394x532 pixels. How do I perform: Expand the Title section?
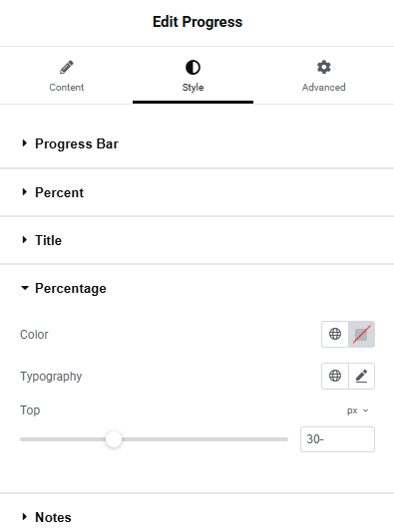(48, 240)
